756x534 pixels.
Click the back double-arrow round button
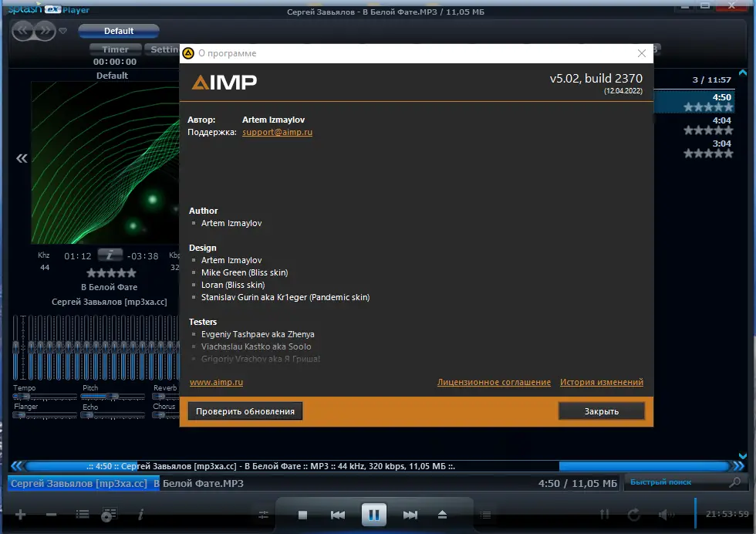(x=23, y=32)
